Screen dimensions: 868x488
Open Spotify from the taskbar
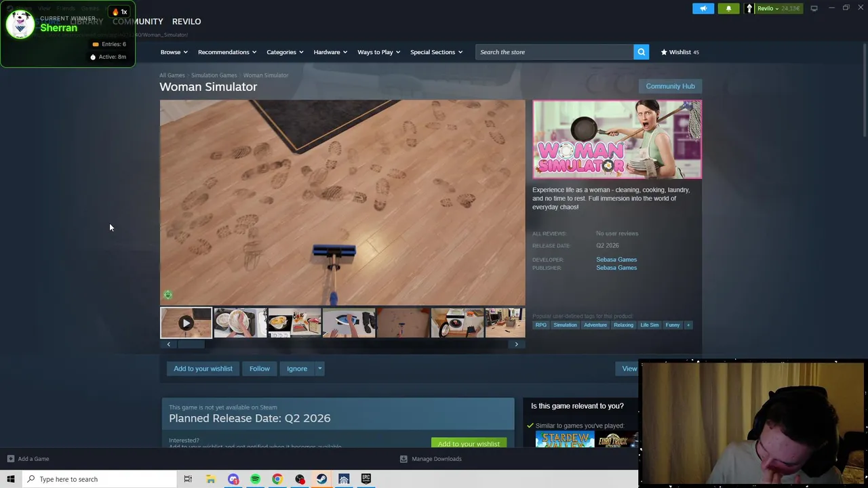(255, 479)
